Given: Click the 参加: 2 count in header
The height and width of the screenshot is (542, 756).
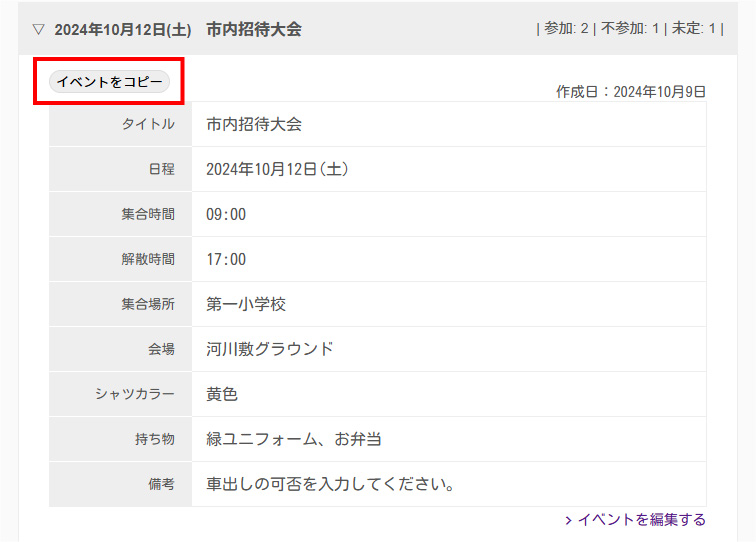Looking at the screenshot, I should 566,29.
